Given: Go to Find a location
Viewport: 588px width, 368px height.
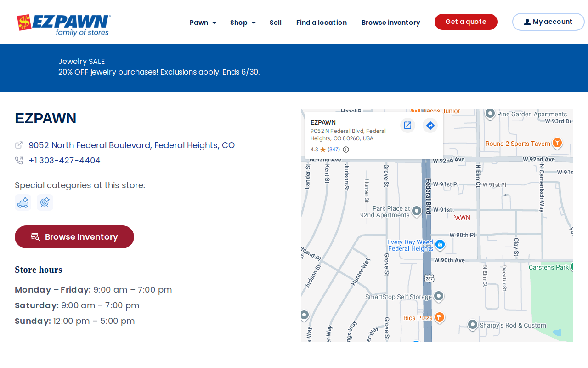Looking at the screenshot, I should click(322, 23).
